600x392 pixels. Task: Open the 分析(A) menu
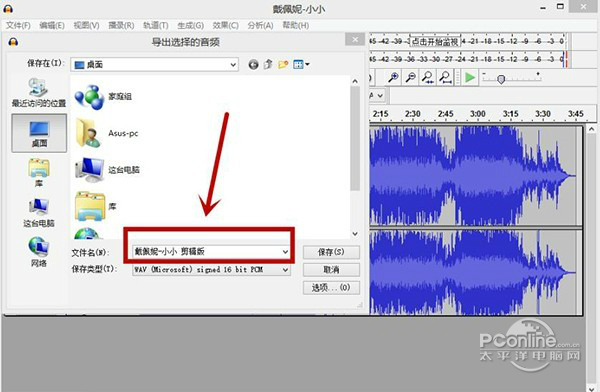pos(260,25)
